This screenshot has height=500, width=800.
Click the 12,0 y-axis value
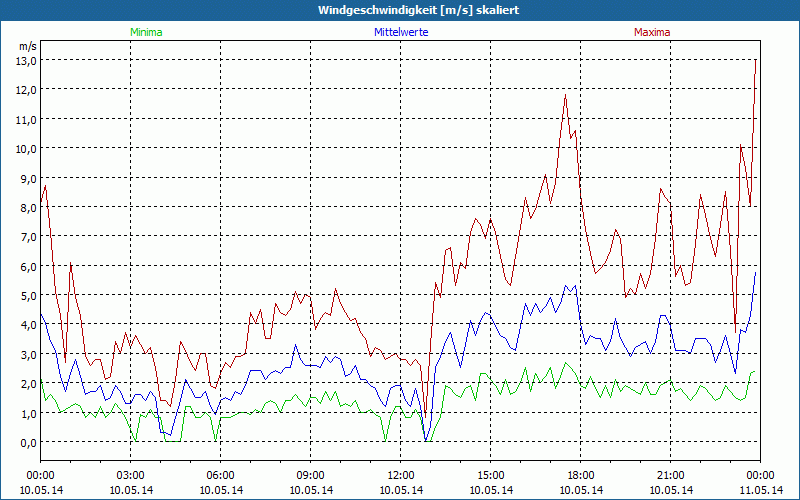tap(27, 90)
